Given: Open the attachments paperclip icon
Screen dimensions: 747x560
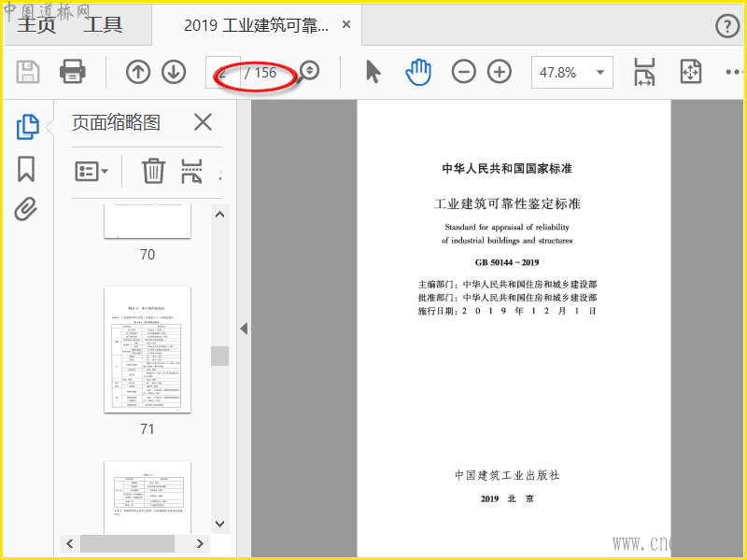Looking at the screenshot, I should pos(26,209).
